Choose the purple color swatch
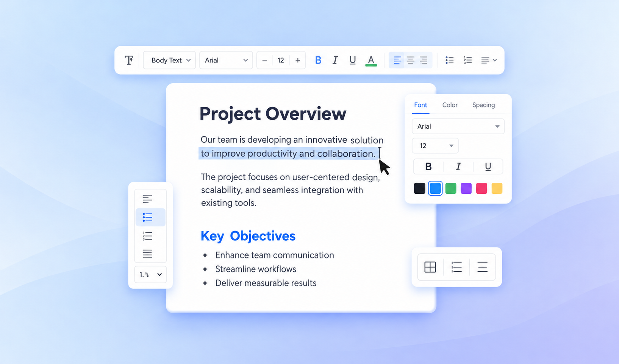The width and height of the screenshot is (619, 364). (x=466, y=188)
